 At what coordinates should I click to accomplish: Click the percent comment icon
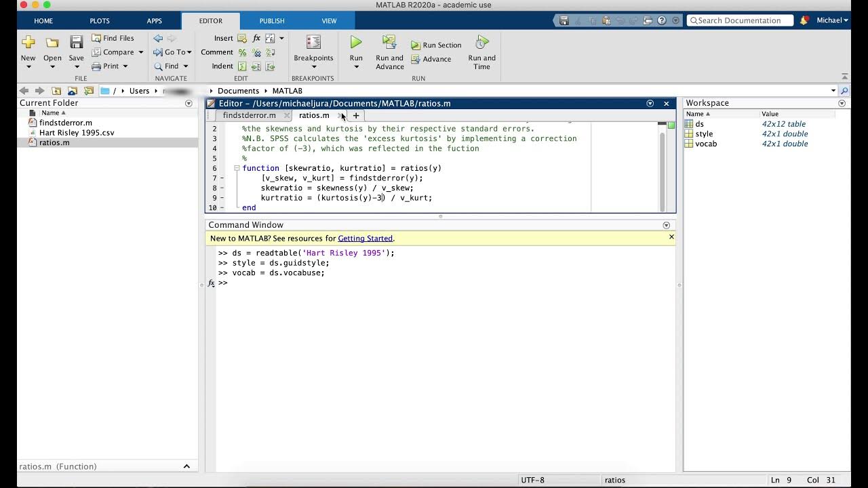click(x=242, y=52)
